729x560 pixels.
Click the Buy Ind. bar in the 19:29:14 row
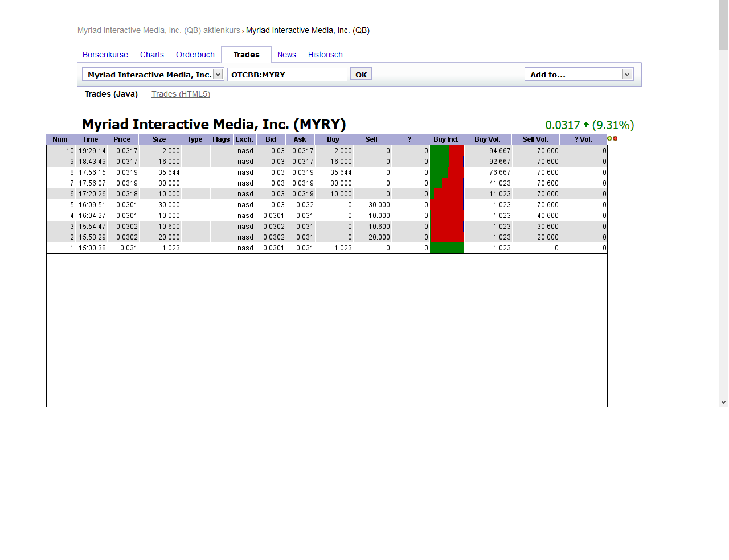point(447,151)
